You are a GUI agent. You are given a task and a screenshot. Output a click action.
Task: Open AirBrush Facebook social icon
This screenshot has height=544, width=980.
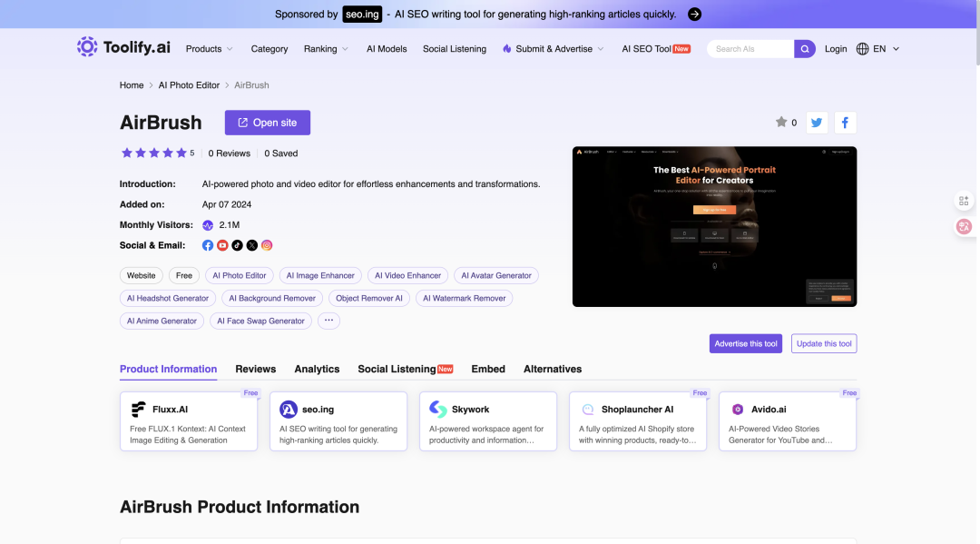208,245
